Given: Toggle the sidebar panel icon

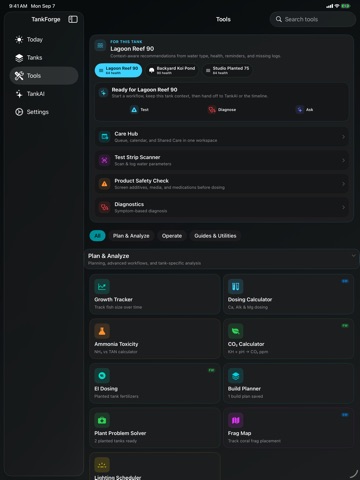Looking at the screenshot, I should click(x=73, y=19).
